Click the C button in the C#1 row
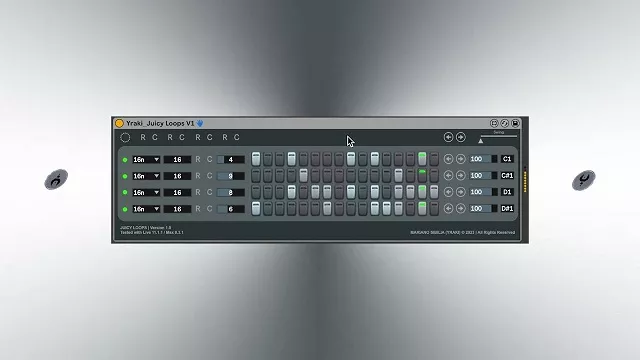The image size is (640, 360). click(x=209, y=176)
